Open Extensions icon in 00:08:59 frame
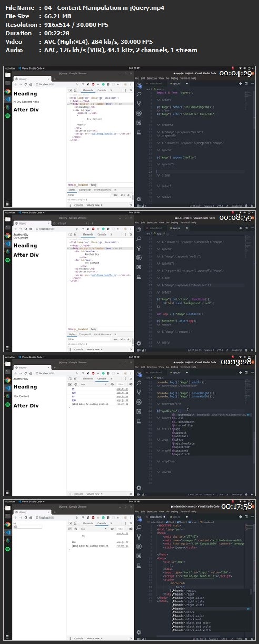 139,267
